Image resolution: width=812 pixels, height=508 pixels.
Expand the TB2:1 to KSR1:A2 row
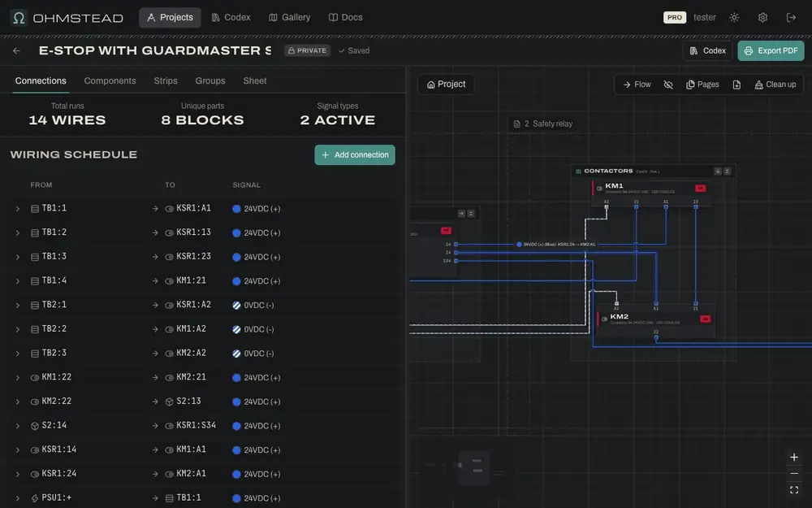pyautogui.click(x=18, y=306)
